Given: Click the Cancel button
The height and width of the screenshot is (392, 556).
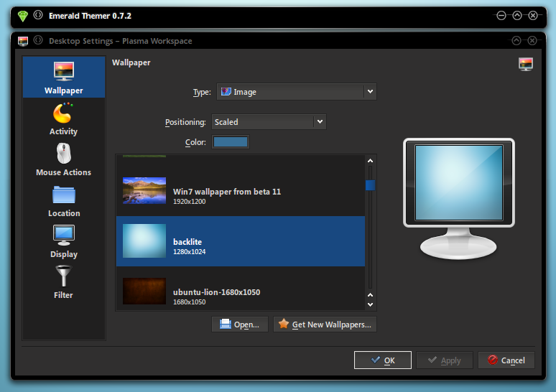Looking at the screenshot, I should pyautogui.click(x=506, y=360).
